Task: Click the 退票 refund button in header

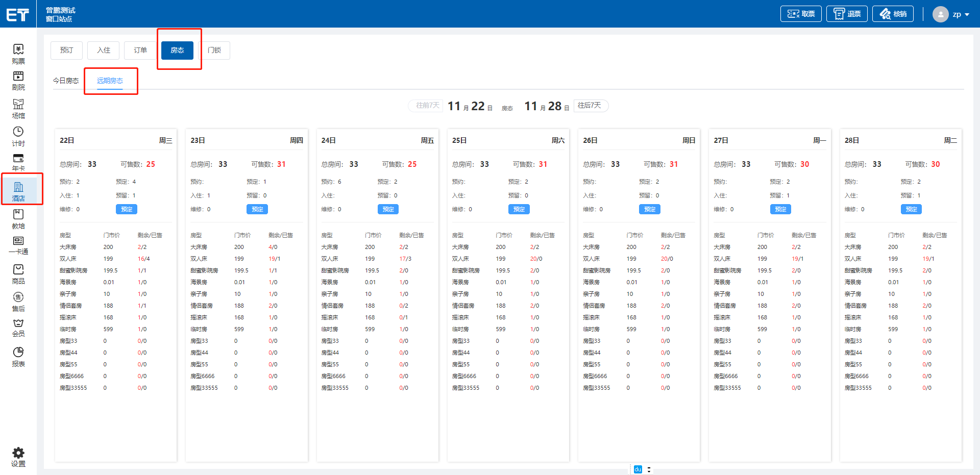Action: 847,14
